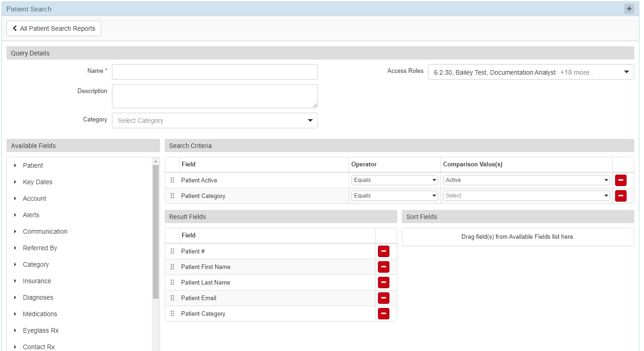644x351 pixels.
Task: Open Patient Category comparison value Select dropdown
Action: tap(526, 196)
